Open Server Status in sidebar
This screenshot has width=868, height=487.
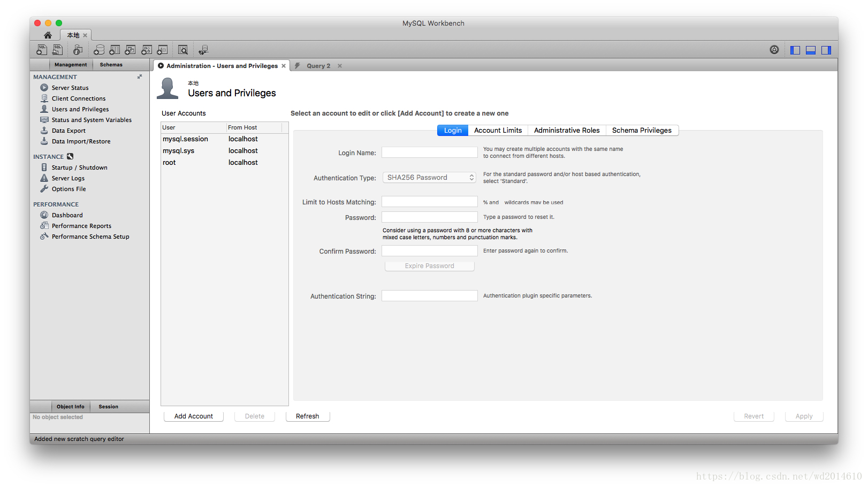pyautogui.click(x=70, y=88)
